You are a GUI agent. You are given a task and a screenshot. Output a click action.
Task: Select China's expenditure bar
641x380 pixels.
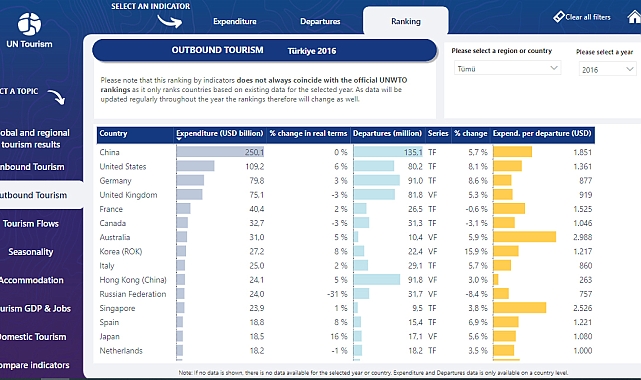click(x=220, y=152)
